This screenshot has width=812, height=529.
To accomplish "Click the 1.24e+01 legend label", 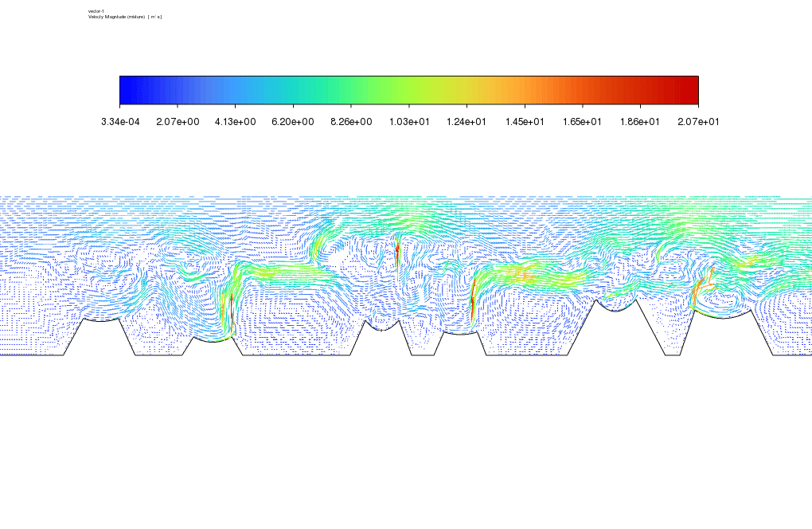I will click(x=467, y=122).
